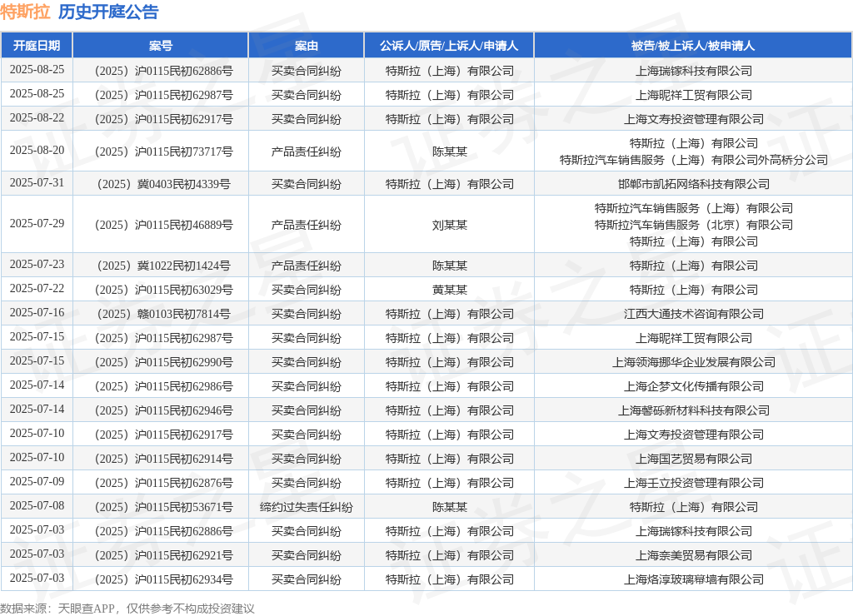Select case number (2025)沪0115民初62914号

[164, 459]
